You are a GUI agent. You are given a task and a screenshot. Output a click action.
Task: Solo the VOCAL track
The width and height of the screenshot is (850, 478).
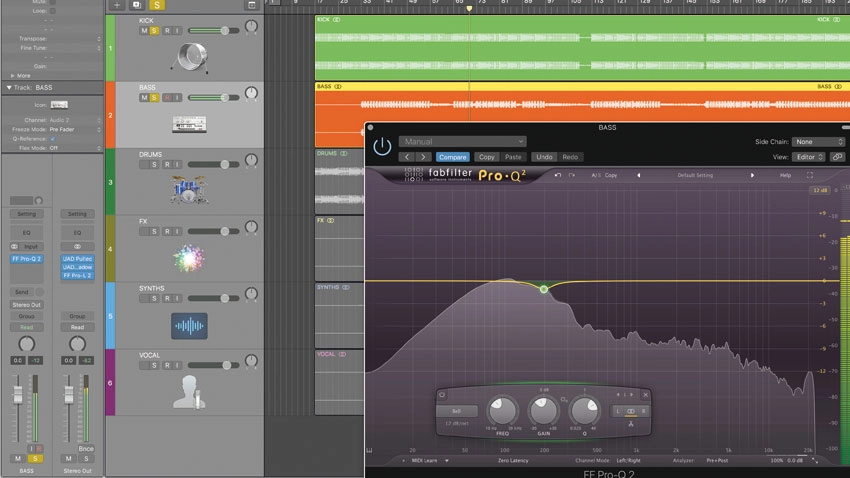pyautogui.click(x=154, y=365)
